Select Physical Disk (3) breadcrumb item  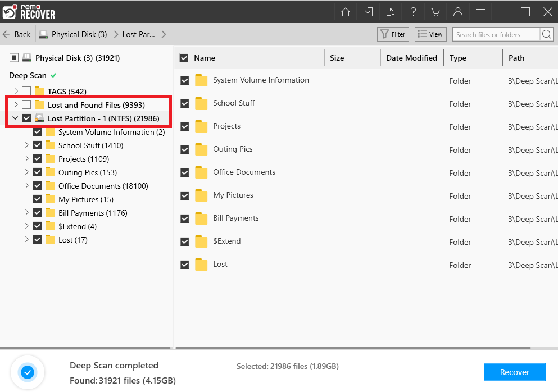pos(79,34)
